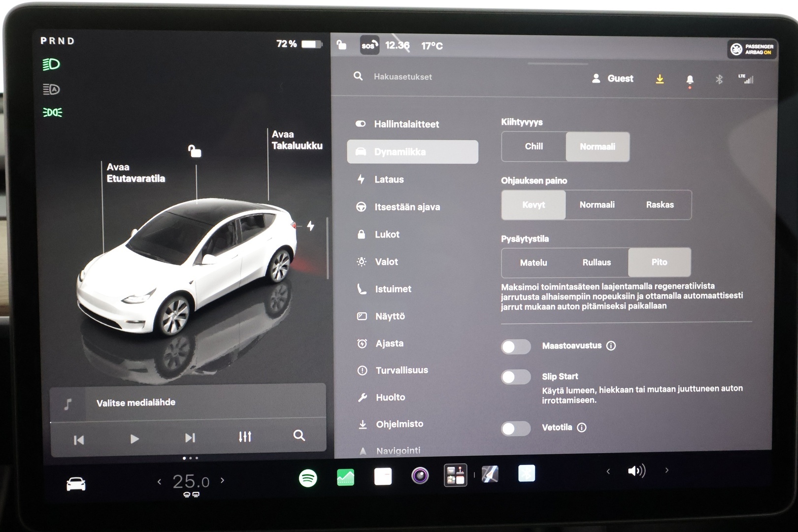Open Lataus charging menu
798x532 pixels.
point(413,179)
